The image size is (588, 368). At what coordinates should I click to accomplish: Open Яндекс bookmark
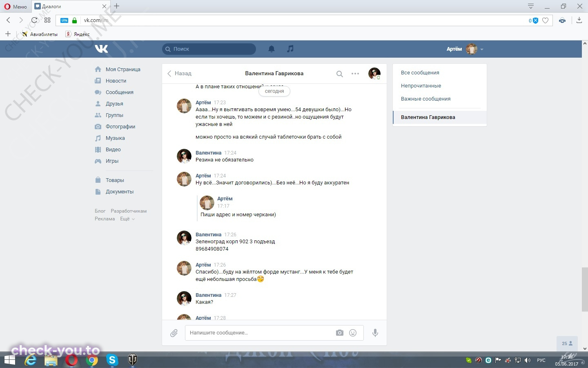click(x=78, y=34)
